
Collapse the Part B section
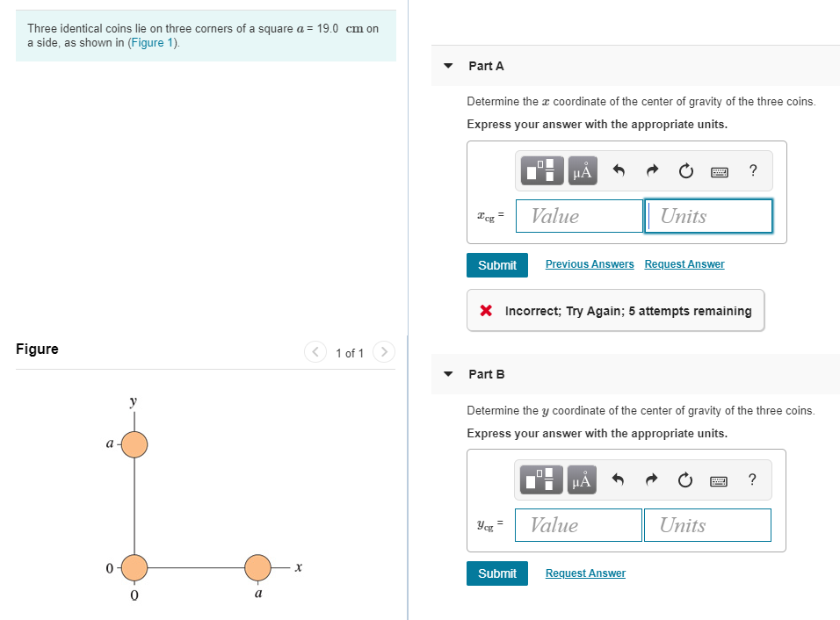pyautogui.click(x=446, y=373)
